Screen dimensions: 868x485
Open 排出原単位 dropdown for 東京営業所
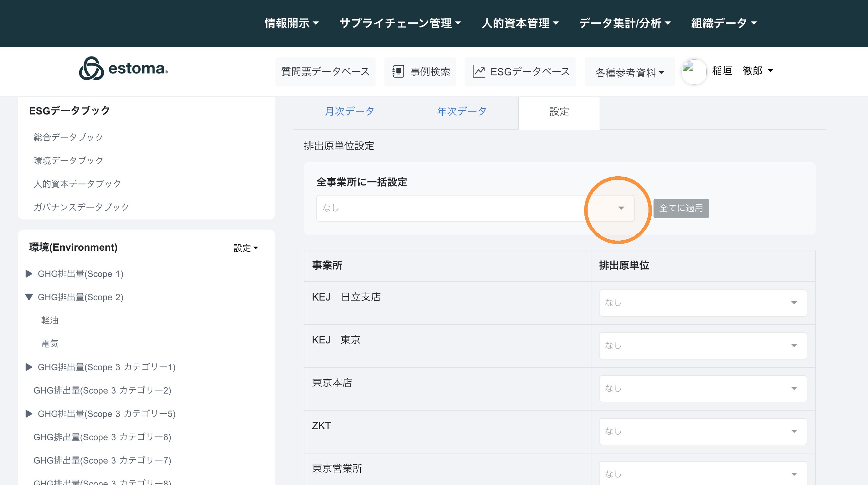pyautogui.click(x=703, y=474)
